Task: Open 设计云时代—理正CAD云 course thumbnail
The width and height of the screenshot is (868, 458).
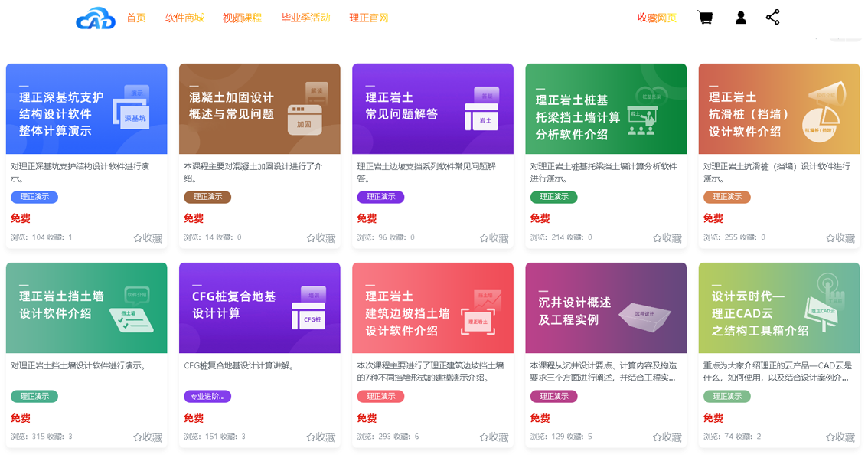Action: [779, 308]
